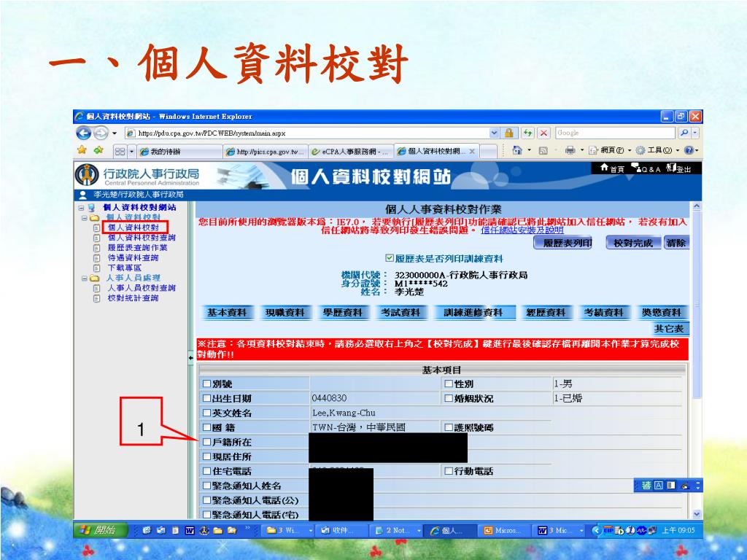Screen dimensions: 747x560
Task: Switch to 我的待辦 browser tab
Action: (x=180, y=152)
